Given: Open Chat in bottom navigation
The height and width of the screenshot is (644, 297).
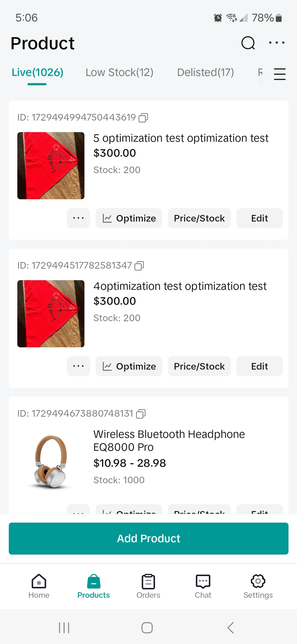Looking at the screenshot, I should tap(203, 586).
